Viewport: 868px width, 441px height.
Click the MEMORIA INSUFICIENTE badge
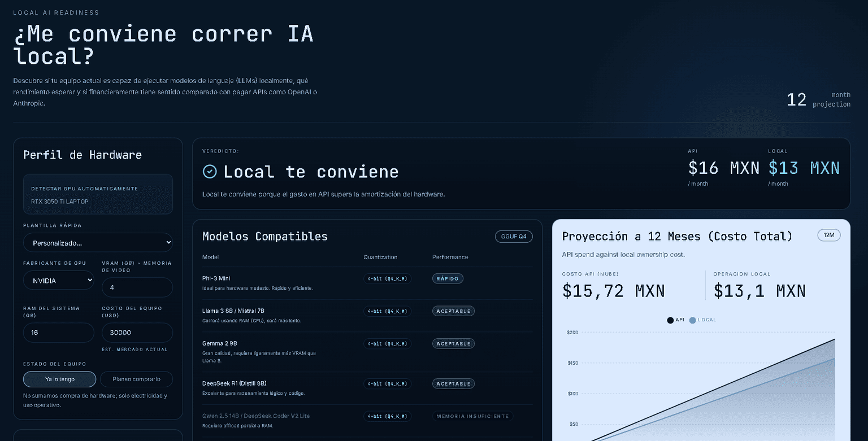(472, 416)
